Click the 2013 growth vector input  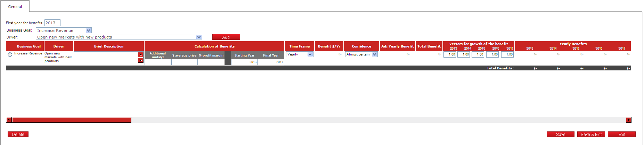[x=450, y=54]
